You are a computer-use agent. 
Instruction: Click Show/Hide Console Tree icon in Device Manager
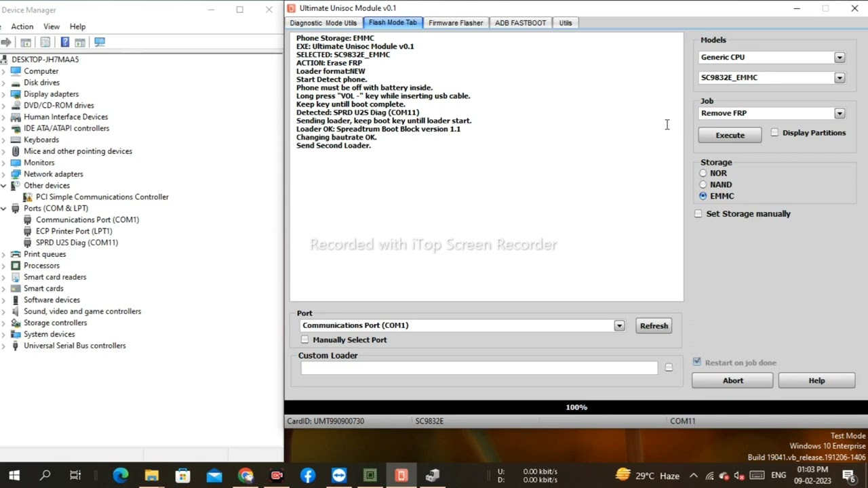pyautogui.click(x=26, y=42)
